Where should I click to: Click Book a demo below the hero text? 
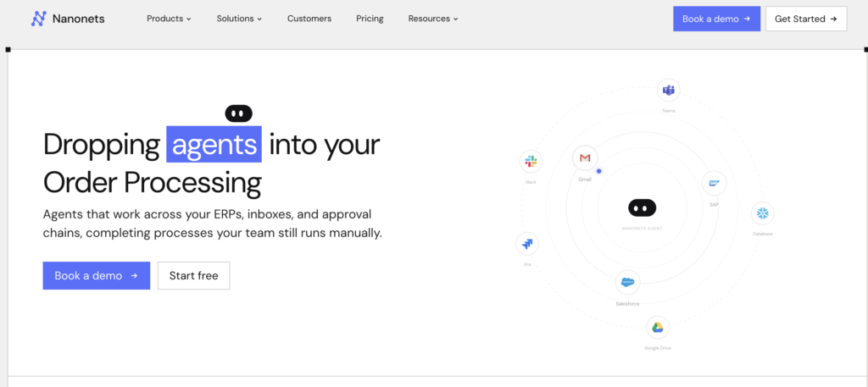click(x=97, y=275)
